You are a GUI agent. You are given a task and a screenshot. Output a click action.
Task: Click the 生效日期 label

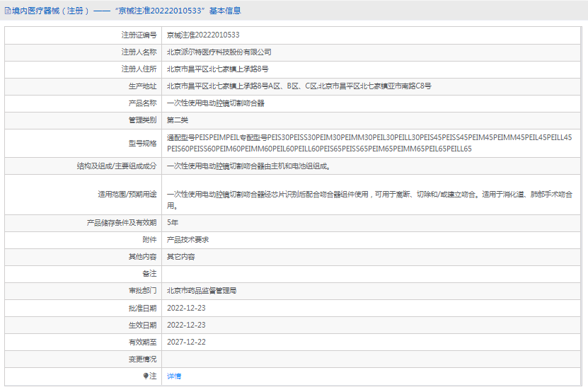(142, 325)
